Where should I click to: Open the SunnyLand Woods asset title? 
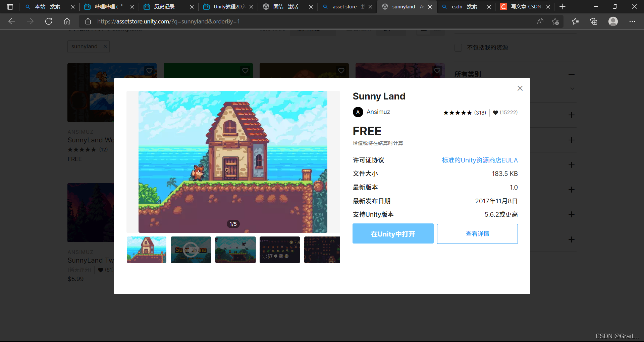91,140
